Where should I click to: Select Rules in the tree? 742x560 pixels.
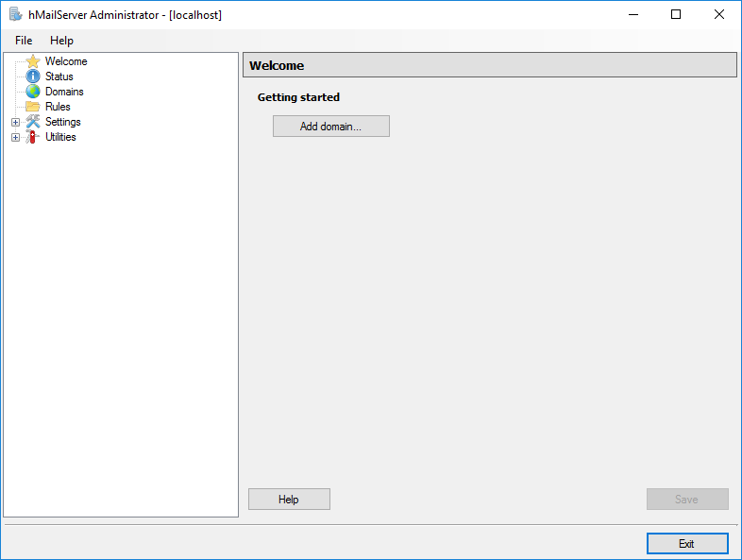click(x=58, y=107)
